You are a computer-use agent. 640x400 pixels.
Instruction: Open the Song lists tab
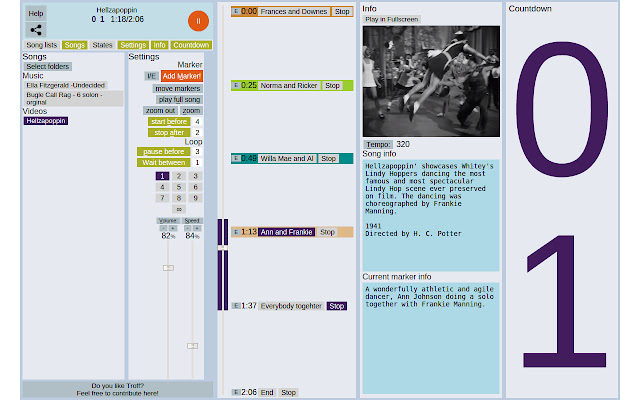pyautogui.click(x=42, y=45)
